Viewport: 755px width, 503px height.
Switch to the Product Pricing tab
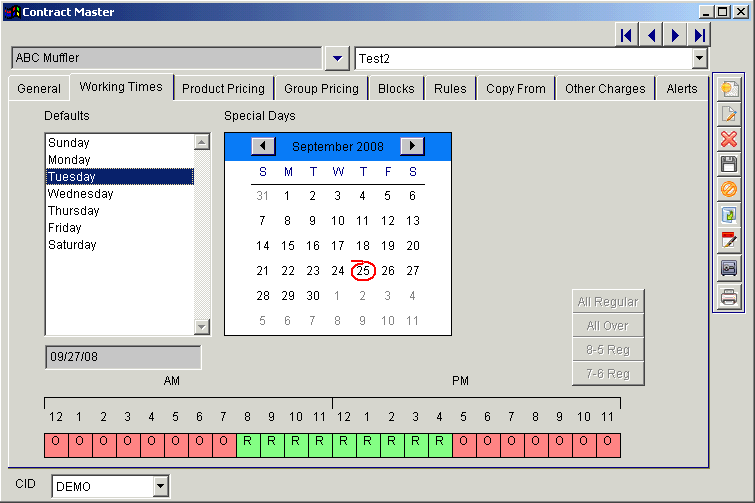click(x=223, y=88)
